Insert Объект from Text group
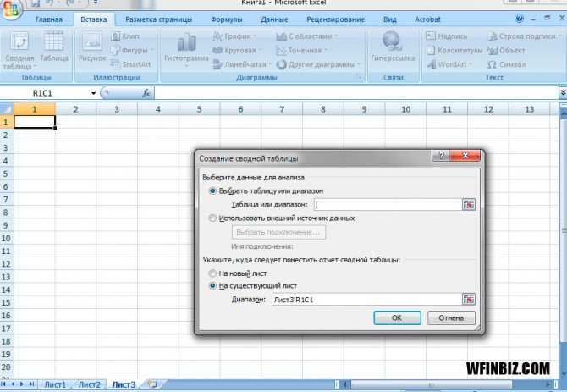 506,50
